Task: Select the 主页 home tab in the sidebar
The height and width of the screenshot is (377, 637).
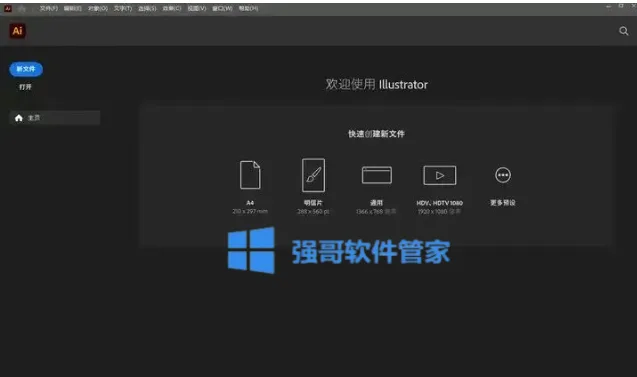Action: pyautogui.click(x=54, y=118)
